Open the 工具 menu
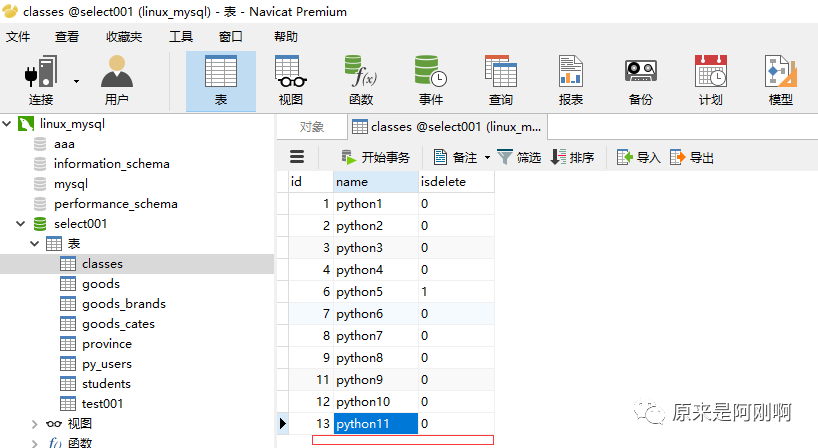The height and width of the screenshot is (448, 818). (181, 37)
